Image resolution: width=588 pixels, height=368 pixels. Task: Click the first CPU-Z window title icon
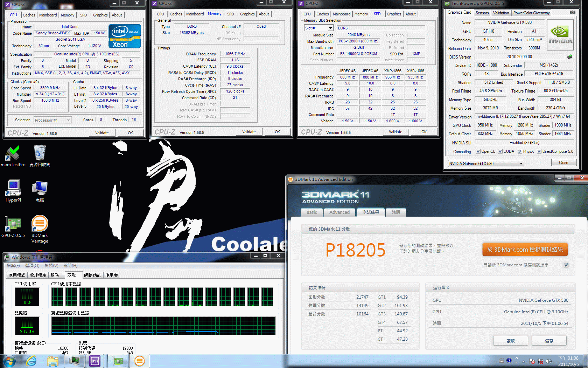pos(7,4)
